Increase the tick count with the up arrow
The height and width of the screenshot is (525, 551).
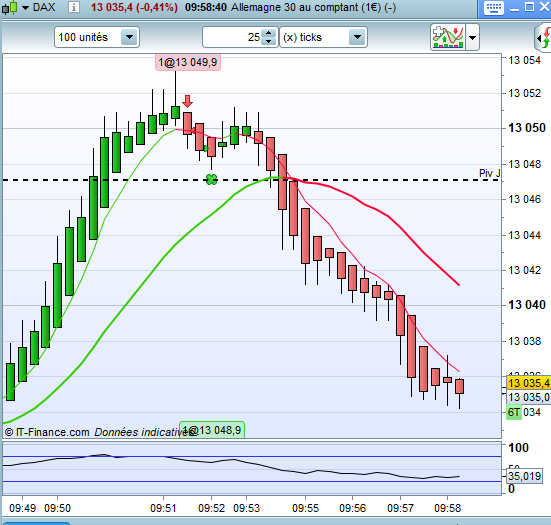[x=269, y=33]
